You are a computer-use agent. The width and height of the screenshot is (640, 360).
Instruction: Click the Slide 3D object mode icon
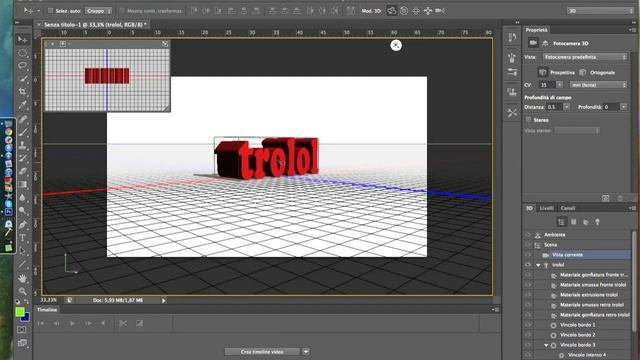pos(428,11)
